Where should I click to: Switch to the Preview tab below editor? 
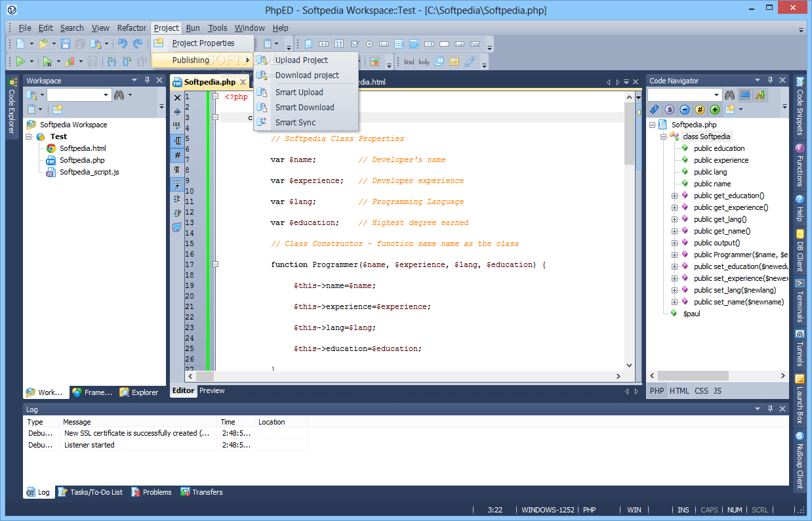coord(212,390)
